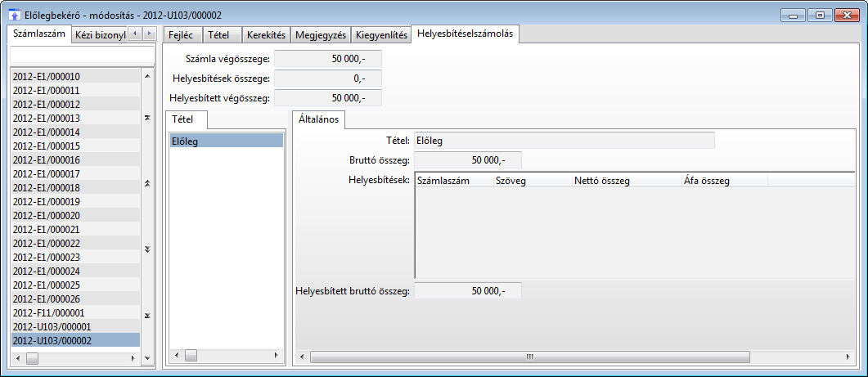Select invoice 2012-E1/000014
This screenshot has width=868, height=377.
(x=75, y=132)
